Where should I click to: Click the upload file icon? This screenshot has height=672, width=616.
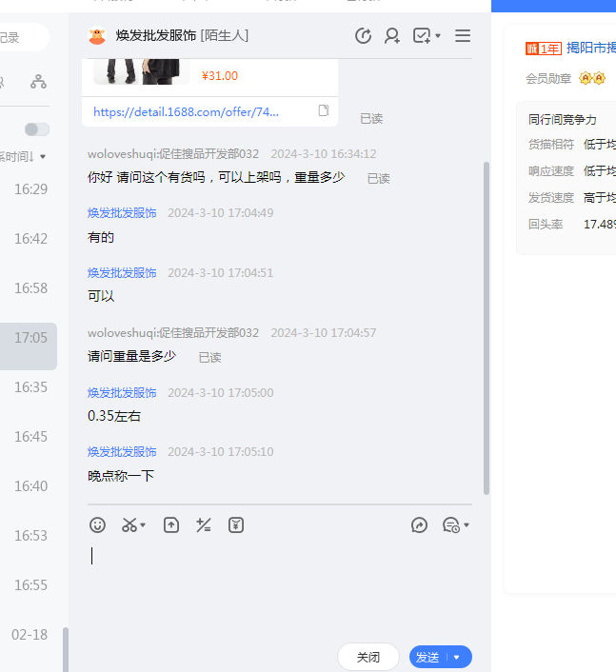(171, 524)
